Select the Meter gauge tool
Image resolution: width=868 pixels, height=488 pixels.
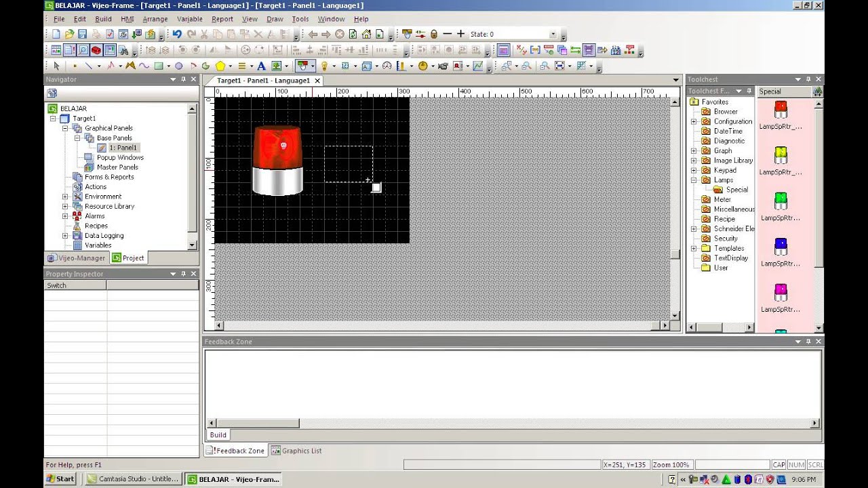click(387, 66)
